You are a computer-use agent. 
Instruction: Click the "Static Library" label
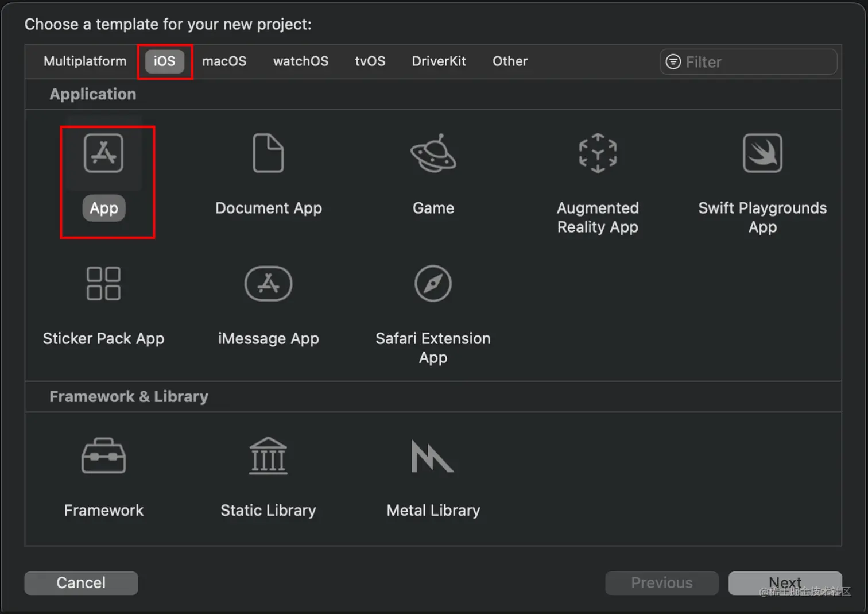[268, 510]
